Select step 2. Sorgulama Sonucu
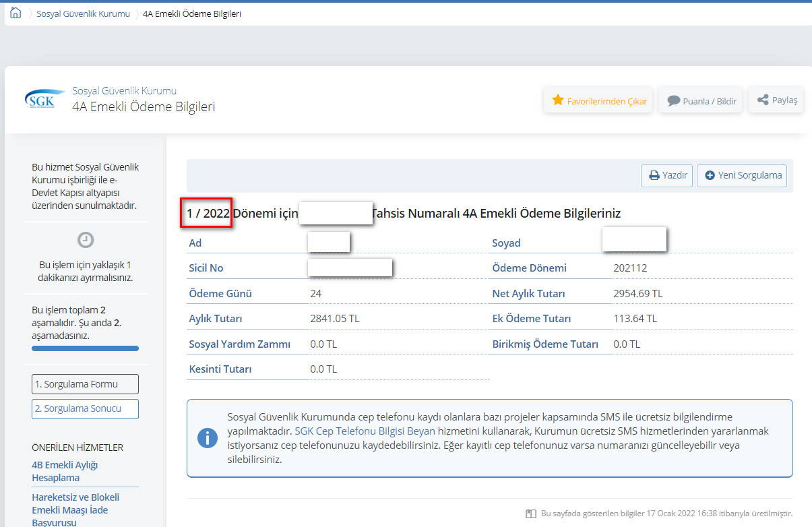812x527 pixels. (x=86, y=409)
